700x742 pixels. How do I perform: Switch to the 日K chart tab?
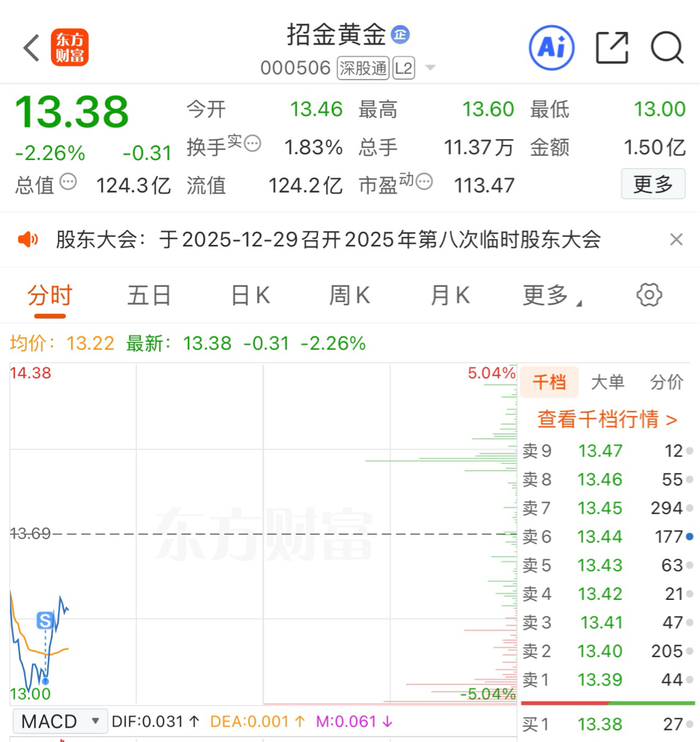[x=251, y=296]
